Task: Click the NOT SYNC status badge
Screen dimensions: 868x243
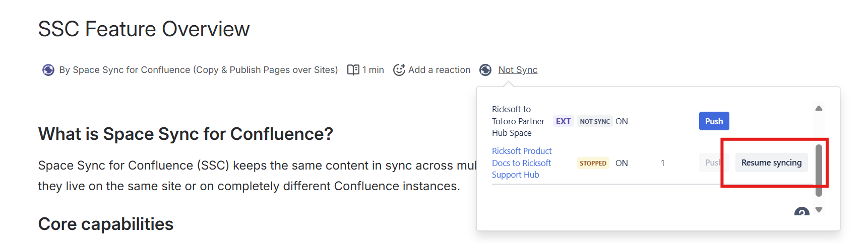Action: (595, 121)
